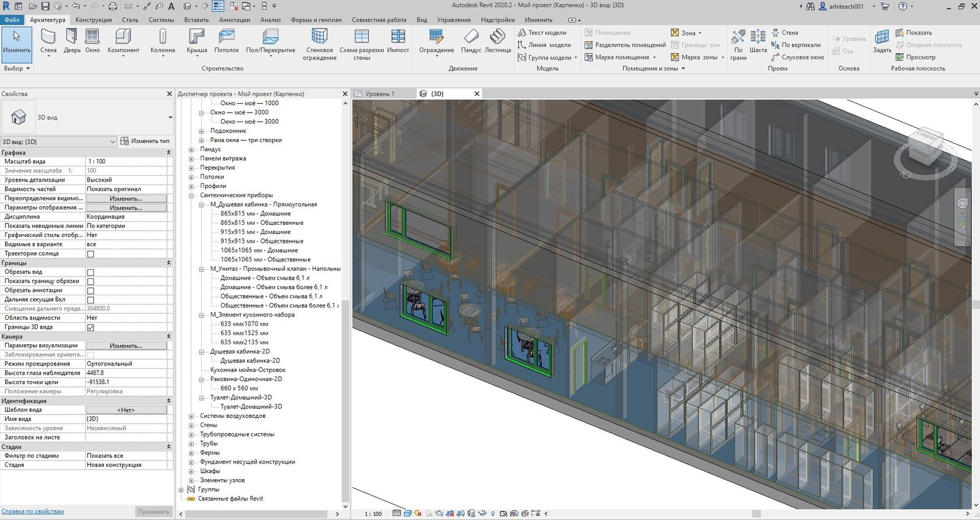
Task: Open the 3D вид: {3D} view selector dropdown
Action: [x=113, y=142]
